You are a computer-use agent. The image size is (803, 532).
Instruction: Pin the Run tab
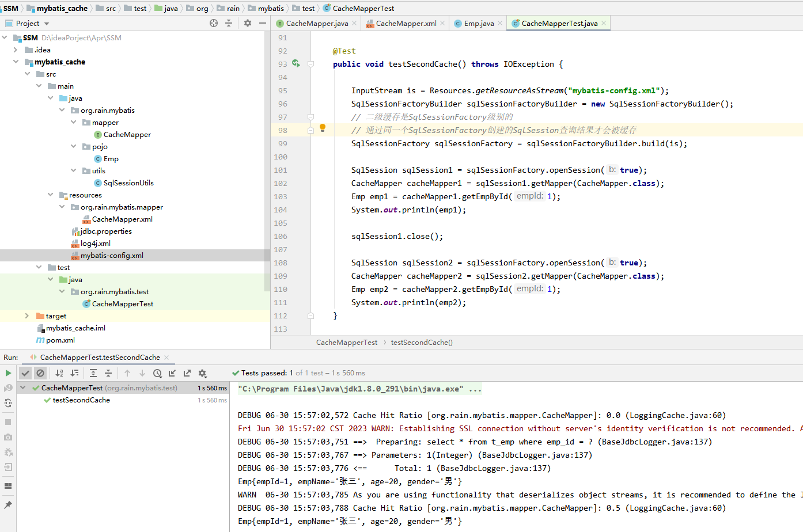click(8, 505)
